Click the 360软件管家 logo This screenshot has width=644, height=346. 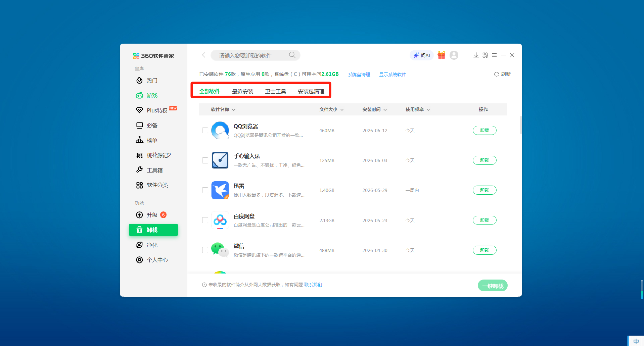click(x=153, y=56)
